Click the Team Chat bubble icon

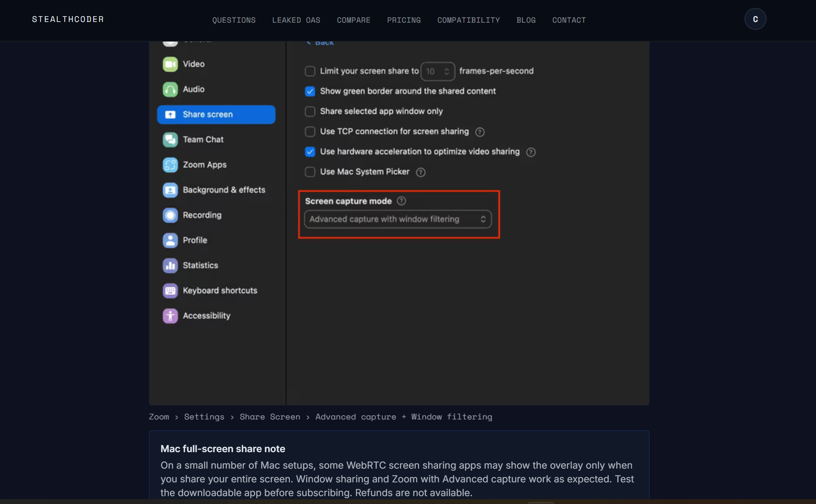(170, 139)
